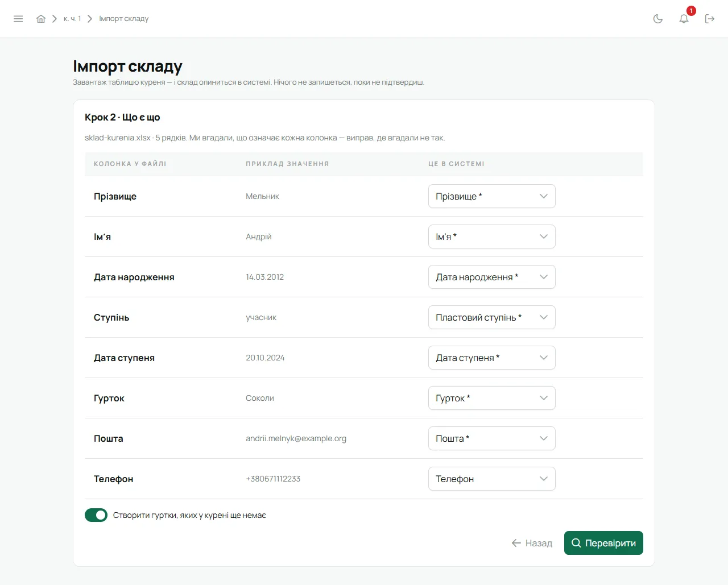Screen dimensions: 728x585
Task: Open notifications bell with badge
Action: pos(684,19)
